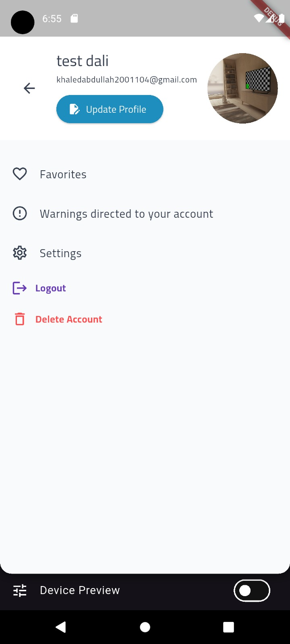Open the Favorites menu item
Image resolution: width=290 pixels, height=644 pixels.
(63, 174)
